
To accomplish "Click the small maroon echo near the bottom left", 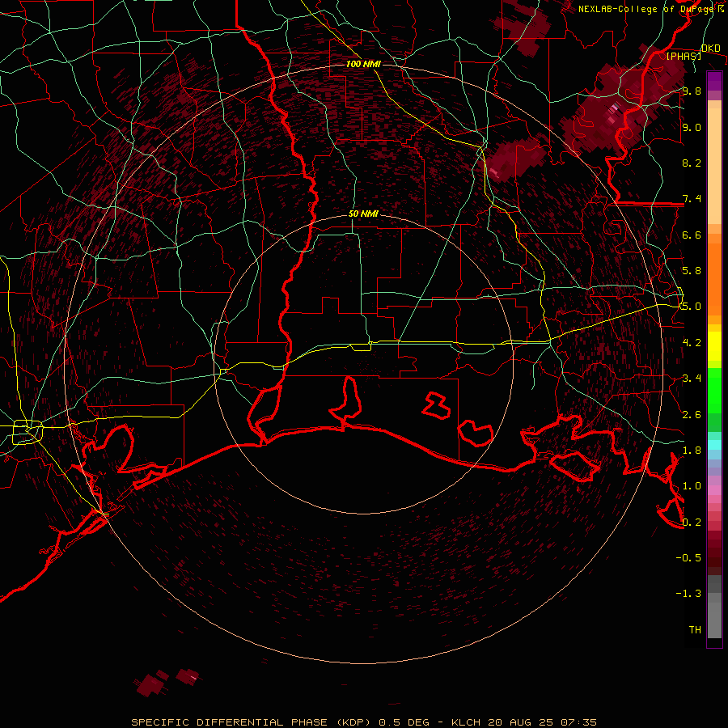I will coord(151,684).
